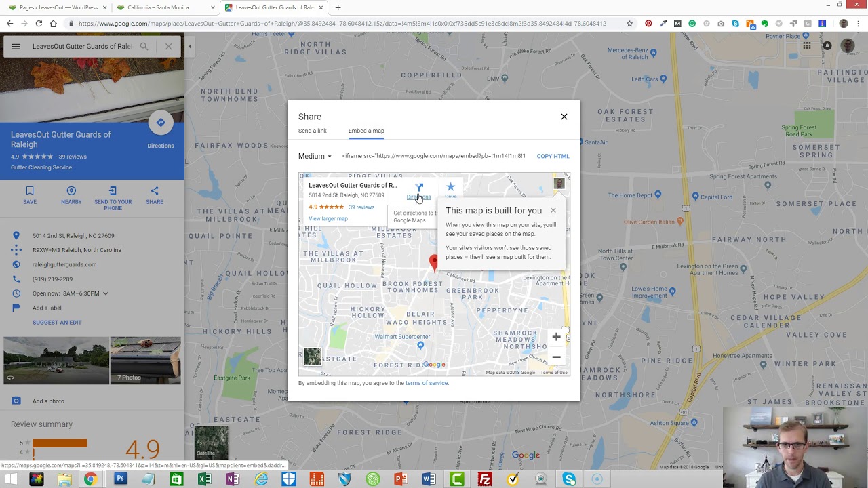Open the 7 Photos thumbnail
This screenshot has height=488, width=868.
tap(146, 361)
